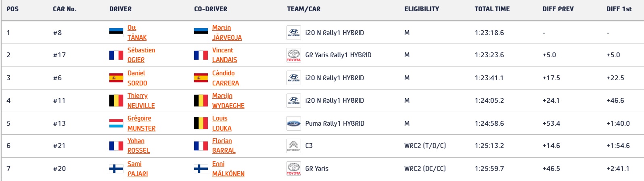Open co-driver Cándido Carrera's link
This screenshot has width=644, height=181.
tap(225, 78)
